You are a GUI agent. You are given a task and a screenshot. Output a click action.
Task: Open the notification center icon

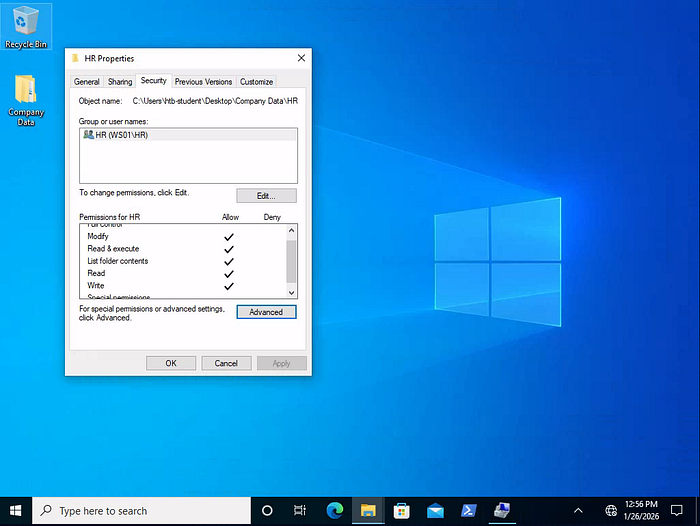677,510
